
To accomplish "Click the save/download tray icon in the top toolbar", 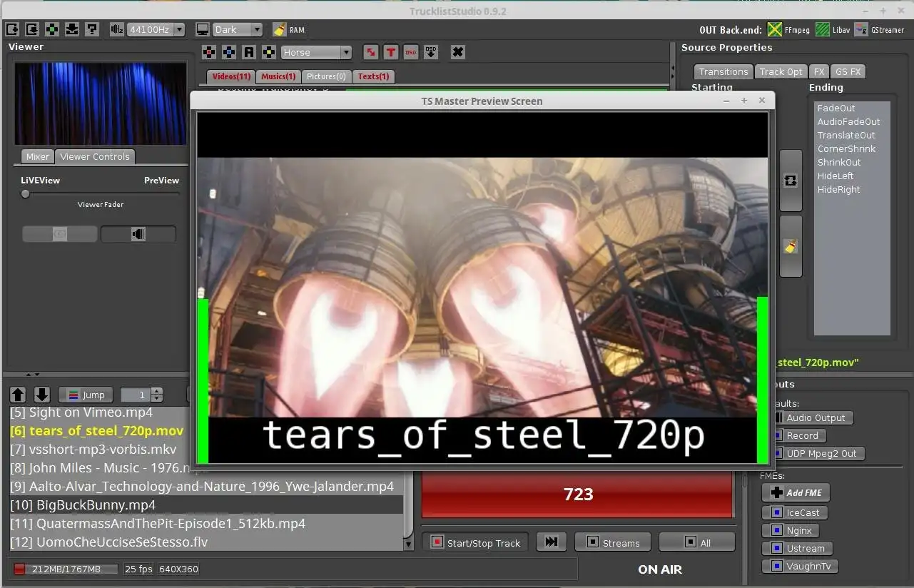I will 72,29.
